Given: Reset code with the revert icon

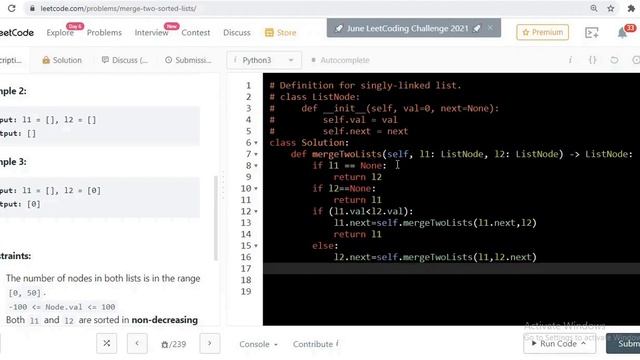Looking at the screenshot, I should [614, 60].
